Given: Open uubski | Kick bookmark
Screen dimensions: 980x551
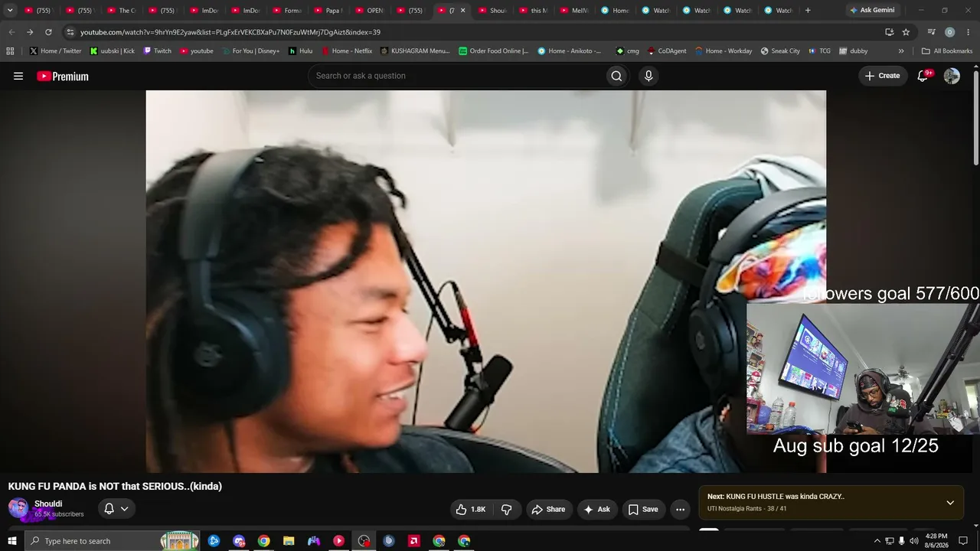Looking at the screenshot, I should pyautogui.click(x=112, y=51).
